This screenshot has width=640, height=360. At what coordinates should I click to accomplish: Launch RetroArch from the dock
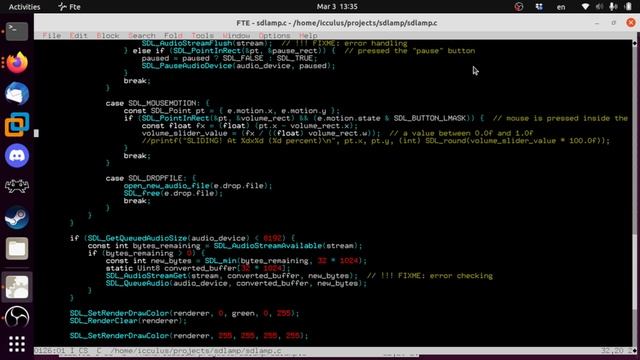[17, 187]
